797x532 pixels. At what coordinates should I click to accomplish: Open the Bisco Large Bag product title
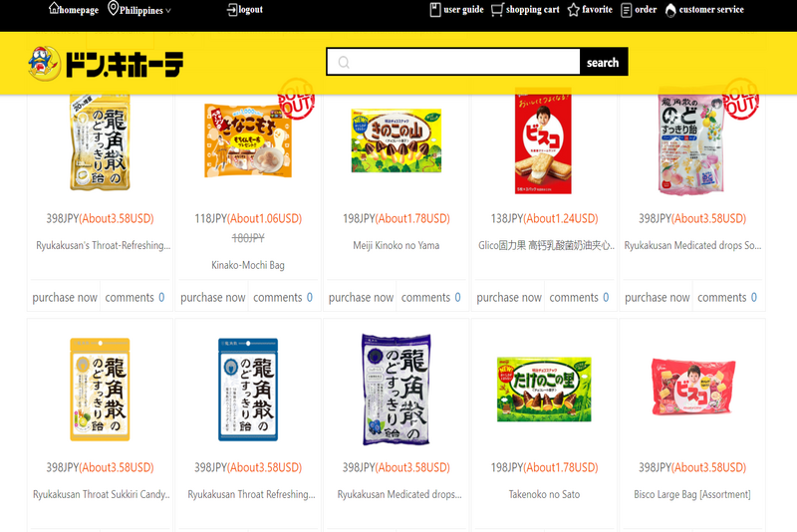coord(691,494)
